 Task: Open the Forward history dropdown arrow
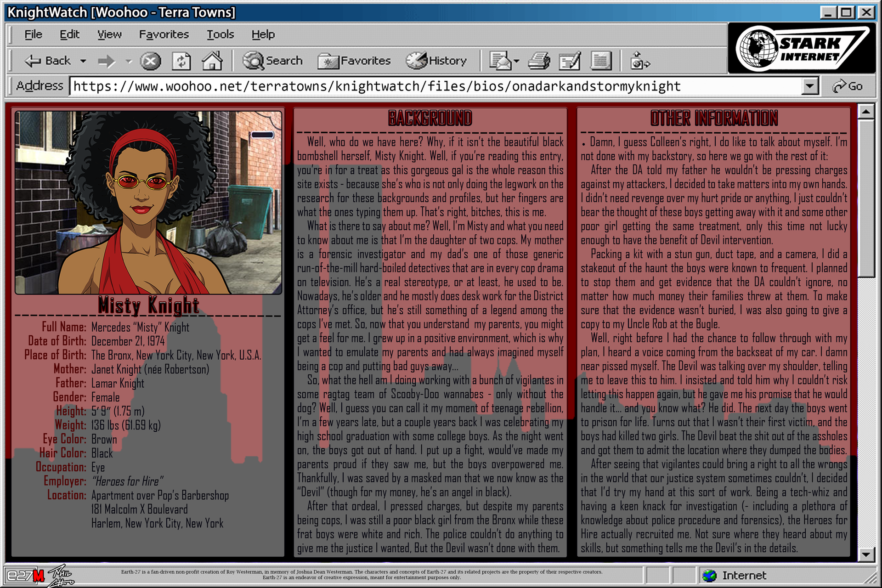[x=129, y=61]
